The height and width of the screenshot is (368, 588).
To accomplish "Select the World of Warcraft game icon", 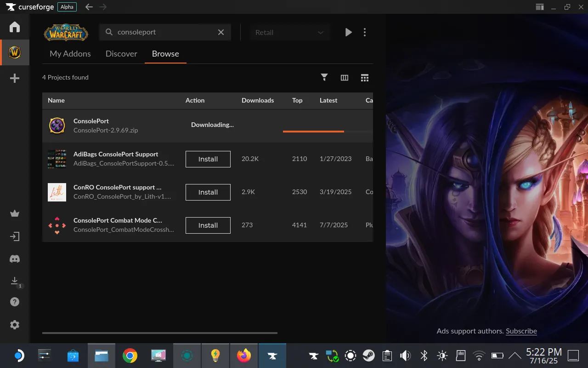I will click(x=14, y=52).
